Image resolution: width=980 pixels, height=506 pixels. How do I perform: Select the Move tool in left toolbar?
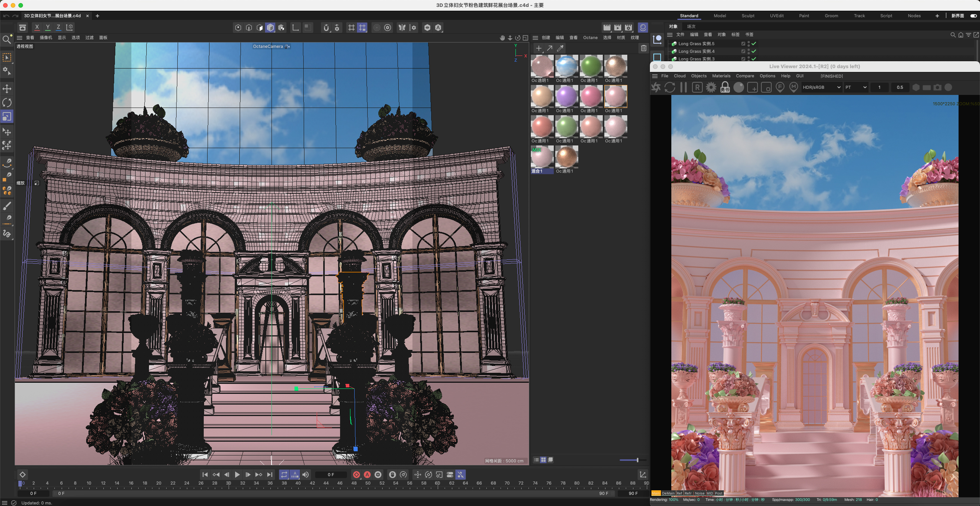pos(7,89)
